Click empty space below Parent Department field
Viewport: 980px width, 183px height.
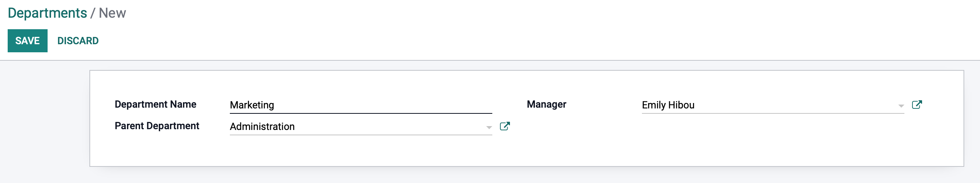[x=361, y=151]
